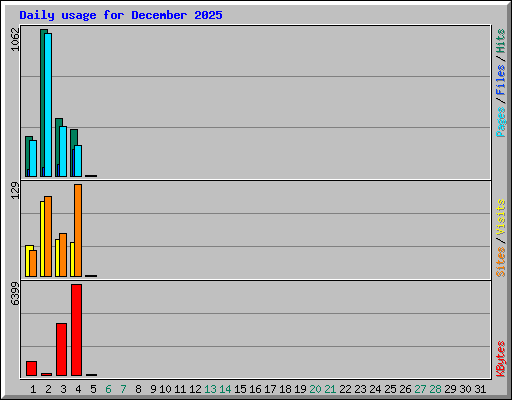Click the green weekend day 21 label
Viewport: 512px width, 400px height.
330,389
